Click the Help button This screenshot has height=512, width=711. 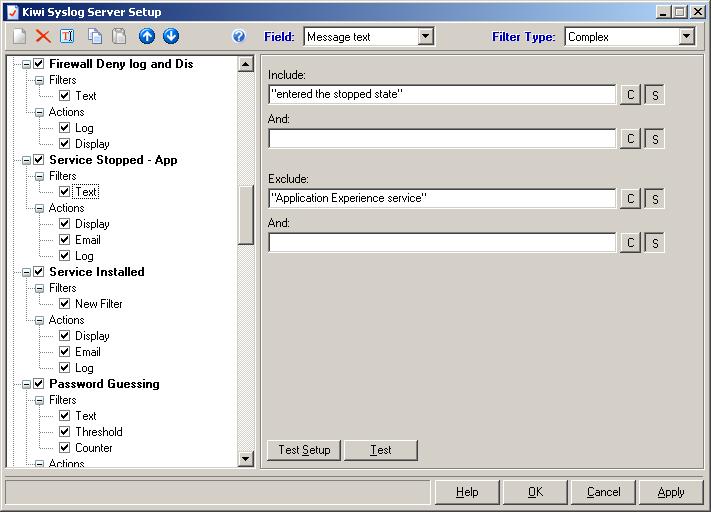coord(467,492)
